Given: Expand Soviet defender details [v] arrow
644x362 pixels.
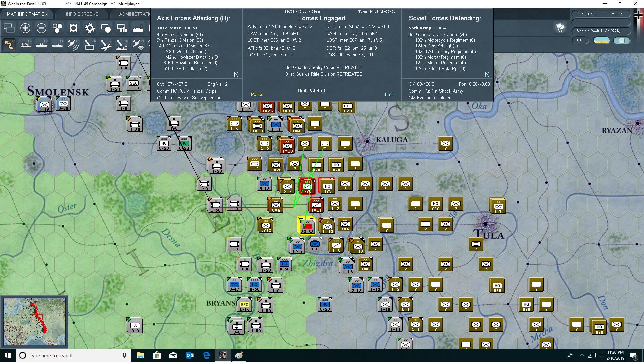Looking at the screenshot, I should (487, 74).
